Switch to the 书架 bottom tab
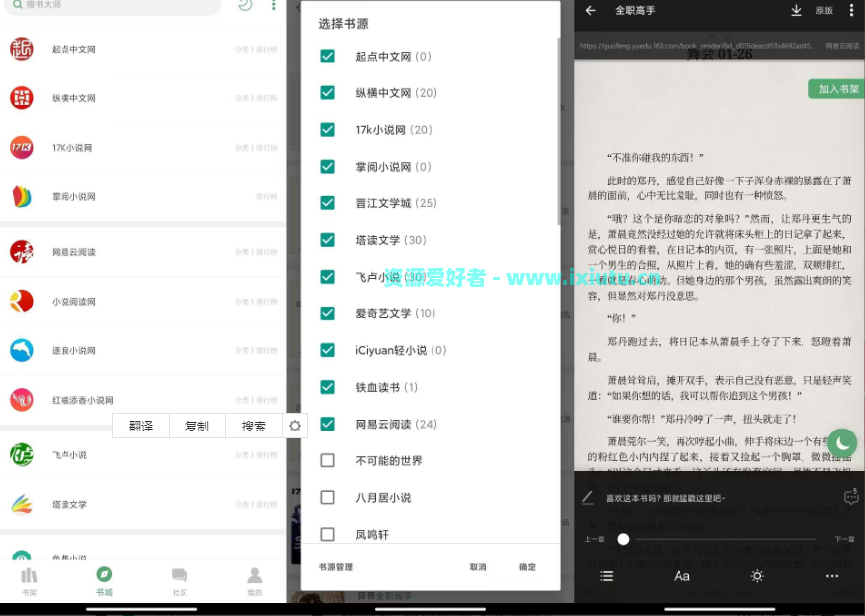 29,582
